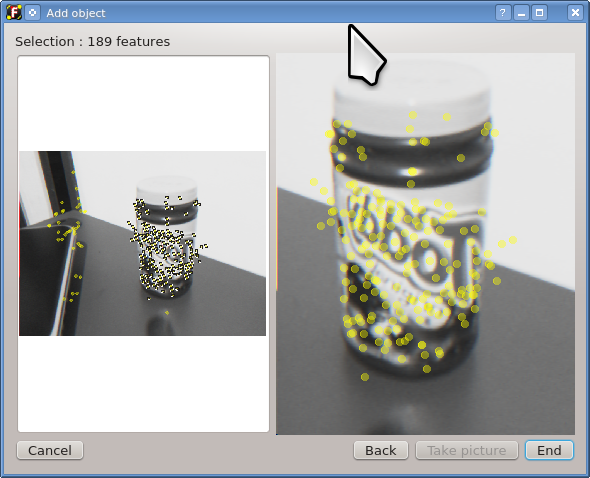This screenshot has height=478, width=590.
Task: Cancel adding the object
Action: tap(50, 450)
